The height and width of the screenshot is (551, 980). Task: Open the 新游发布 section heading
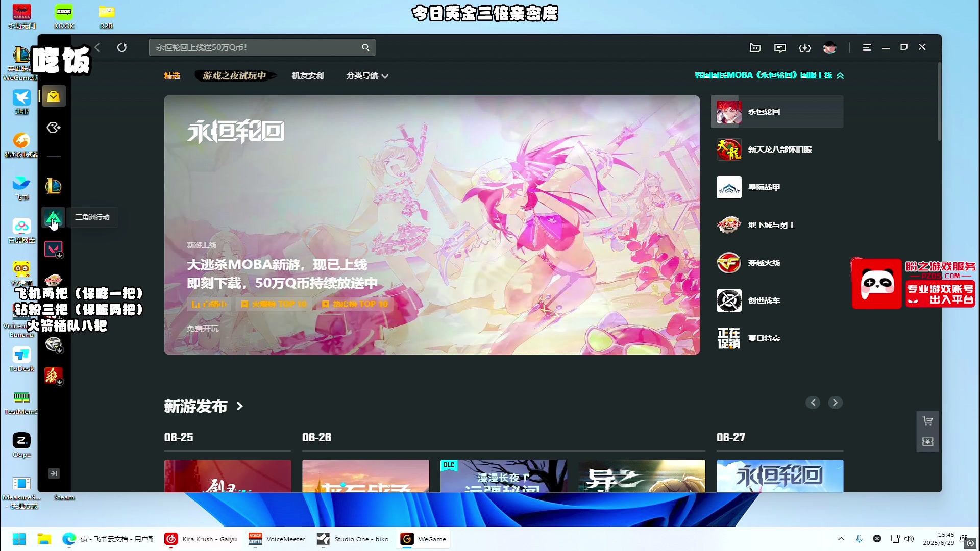pos(204,406)
